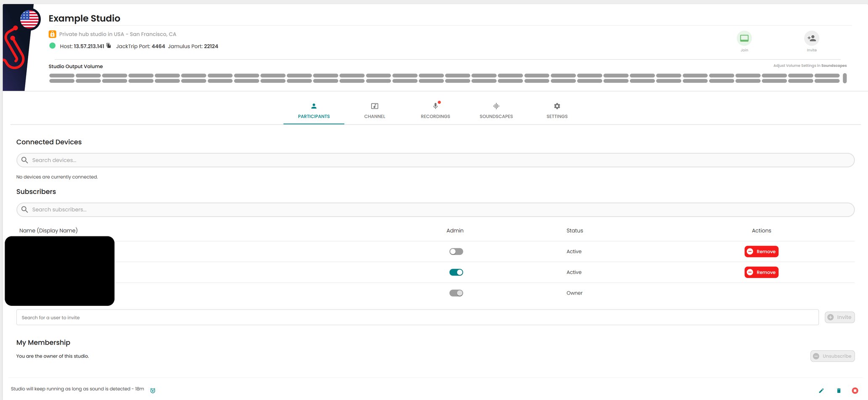Copy the host IP address

[x=108, y=46]
